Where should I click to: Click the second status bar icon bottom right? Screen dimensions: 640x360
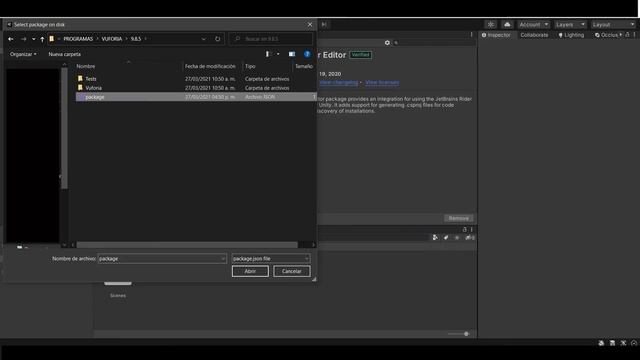pyautogui.click(x=612, y=343)
